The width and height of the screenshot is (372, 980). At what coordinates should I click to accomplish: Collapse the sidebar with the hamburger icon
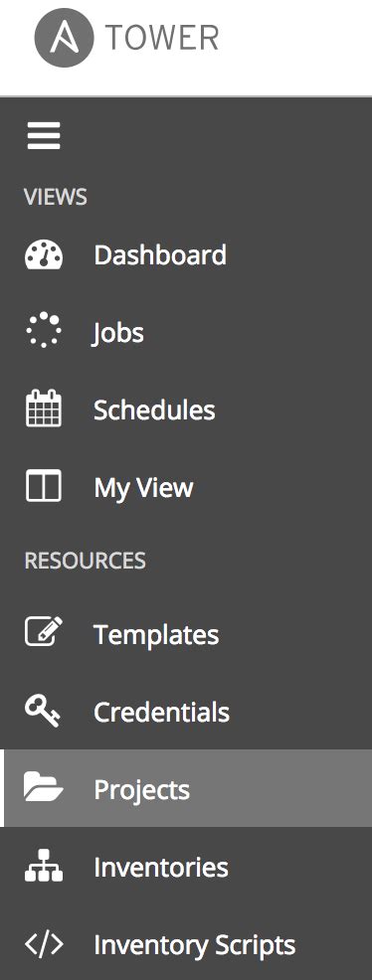click(x=44, y=135)
